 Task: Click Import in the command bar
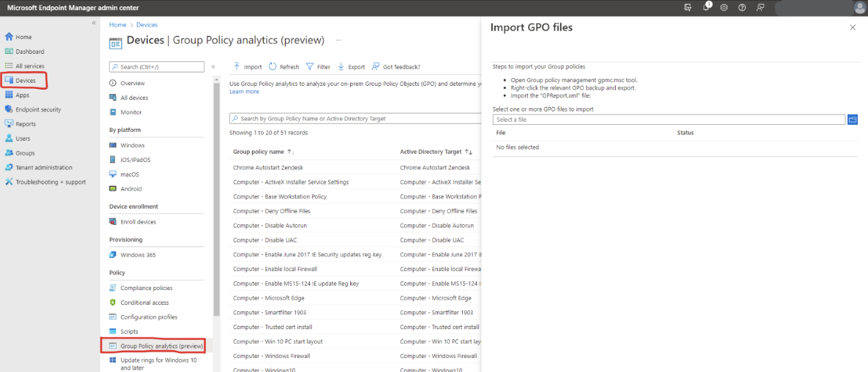coord(248,67)
